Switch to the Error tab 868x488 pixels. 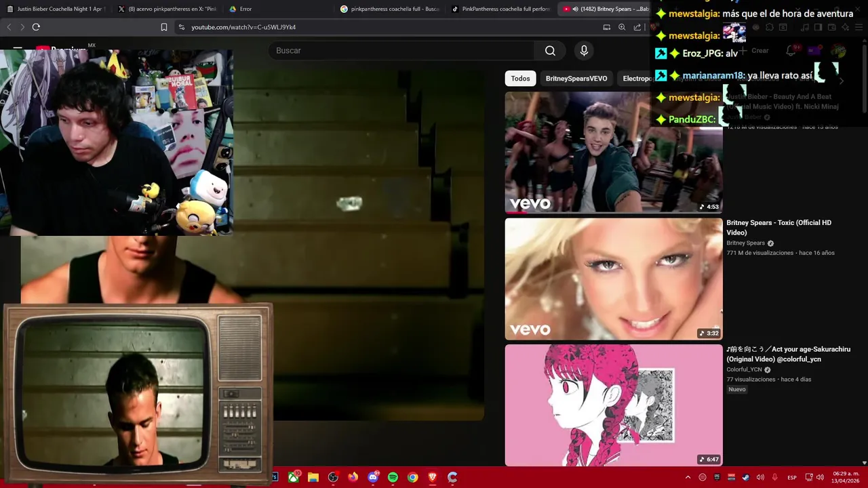[x=277, y=9]
